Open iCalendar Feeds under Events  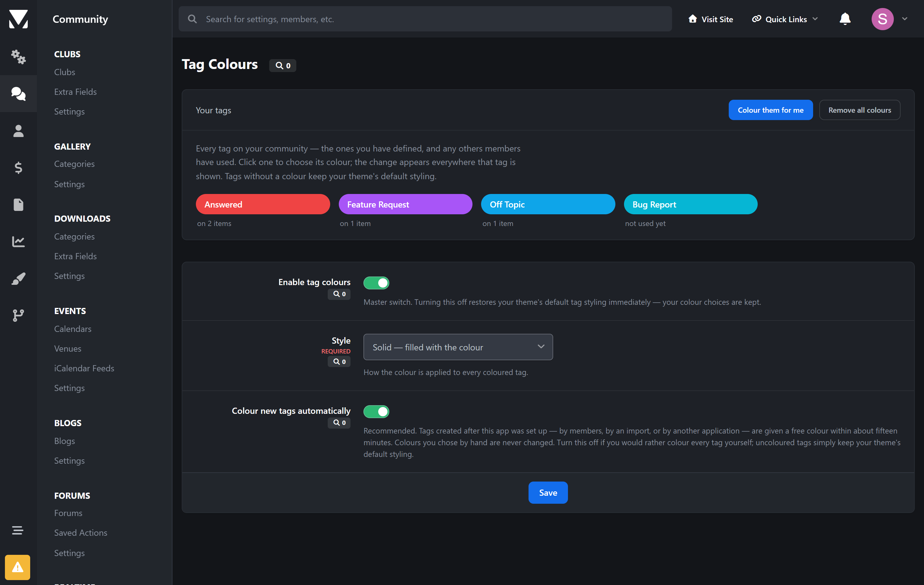[84, 368]
